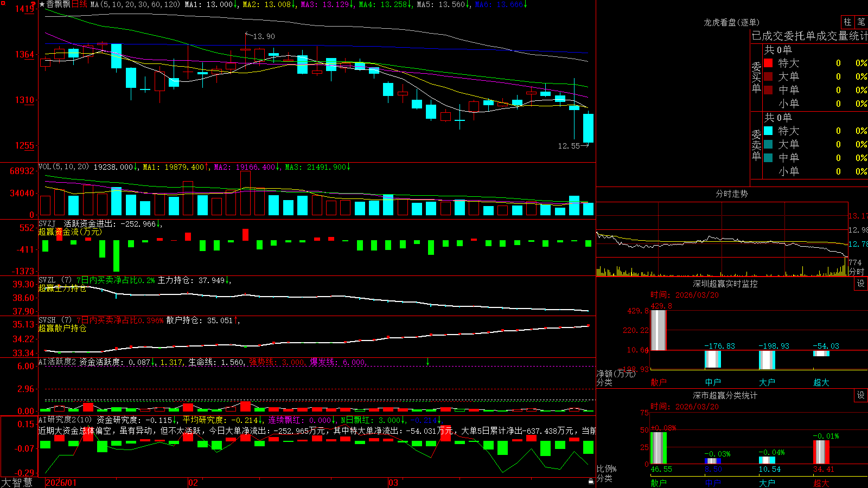Click the 已成交委托单成交量统计 header
Image resolution: width=868 pixels, height=488 pixels.
[809, 36]
